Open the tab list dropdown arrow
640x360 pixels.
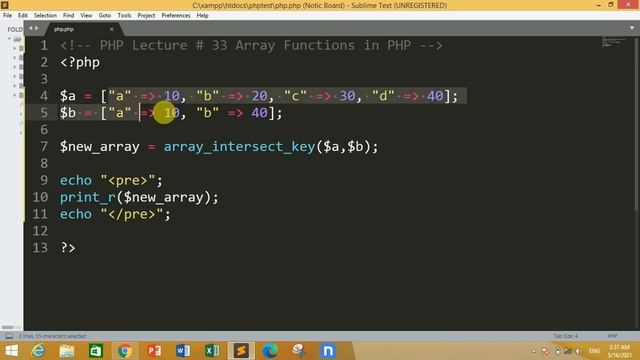632,28
